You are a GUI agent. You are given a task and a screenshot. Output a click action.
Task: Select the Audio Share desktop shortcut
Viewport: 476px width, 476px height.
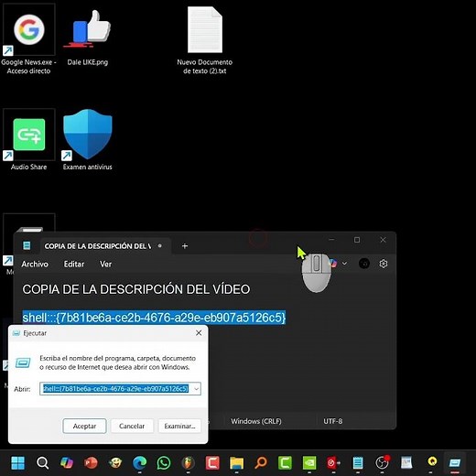[29, 139]
